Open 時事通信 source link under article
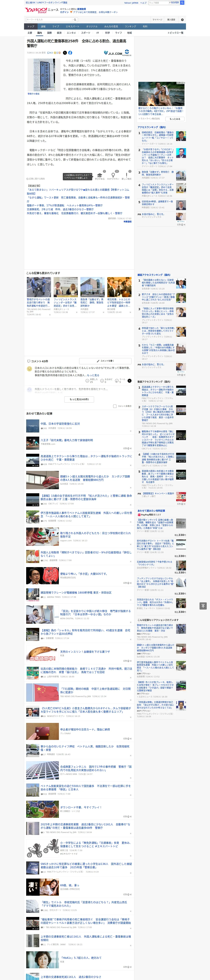Viewport: 210px width, 980px height. coord(127,221)
